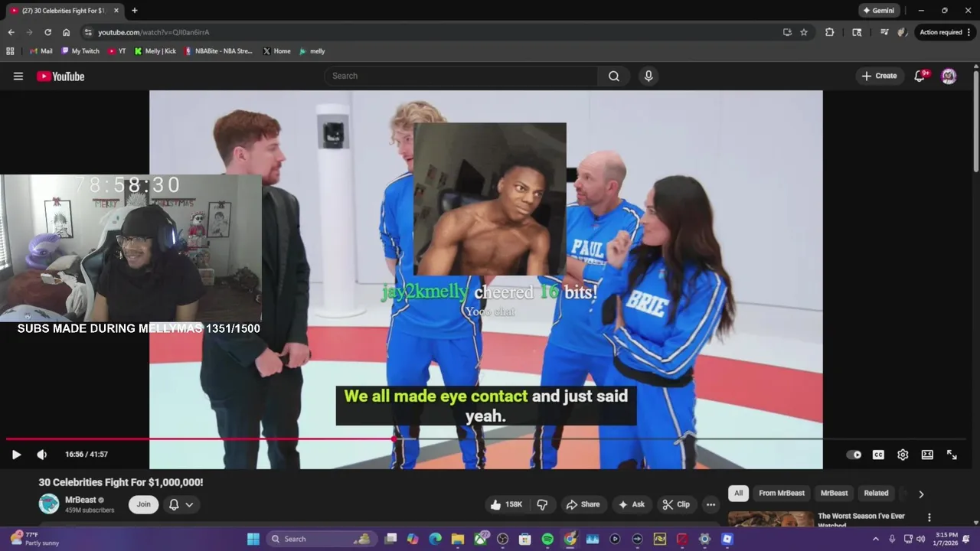980x551 pixels.
Task: Like the video
Action: click(506, 504)
